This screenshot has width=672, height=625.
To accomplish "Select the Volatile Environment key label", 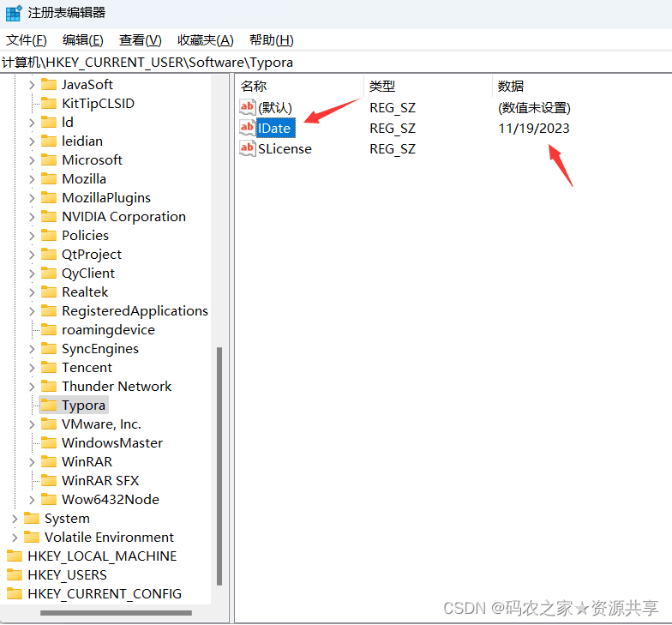I will (x=110, y=538).
